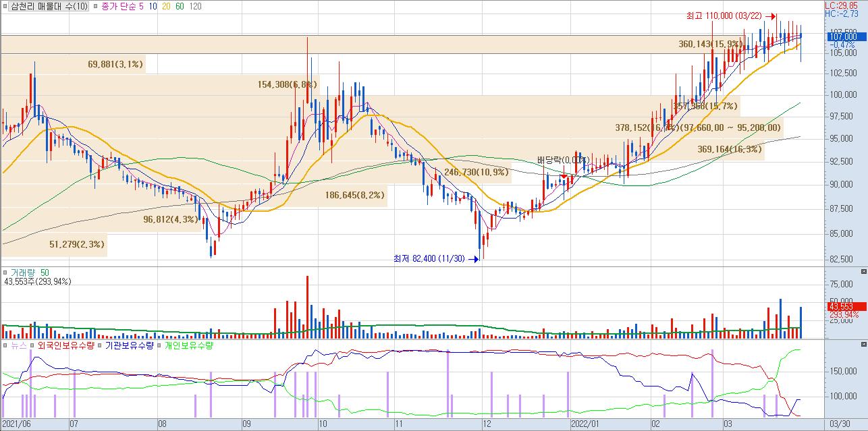Click the 최고 110,000 (03/22) high marker

tap(731, 16)
